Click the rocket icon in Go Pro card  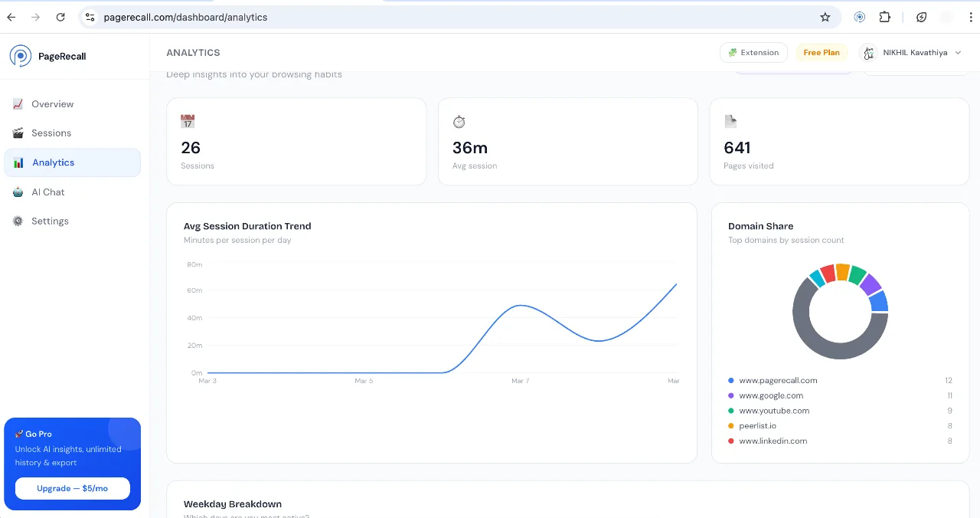tap(19, 434)
